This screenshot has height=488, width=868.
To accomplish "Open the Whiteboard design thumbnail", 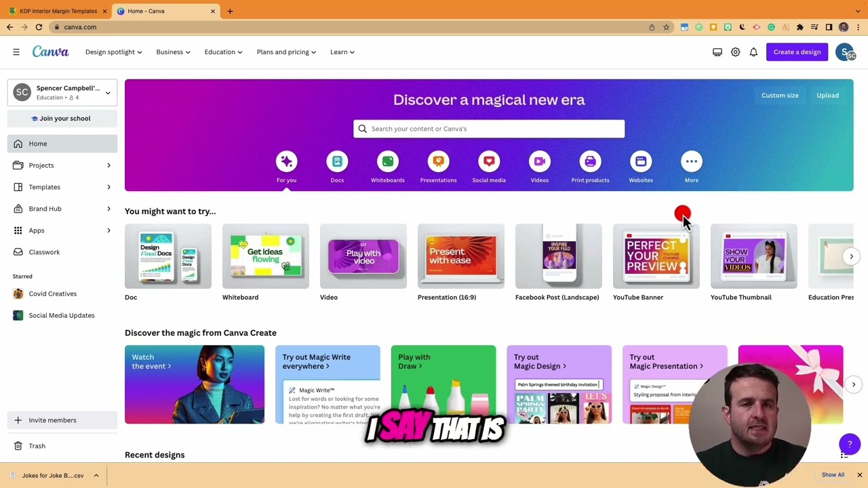I will [266, 256].
